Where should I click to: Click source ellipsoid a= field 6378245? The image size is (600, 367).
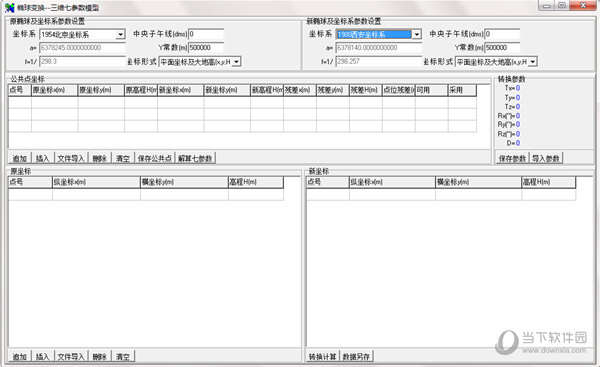click(82, 47)
